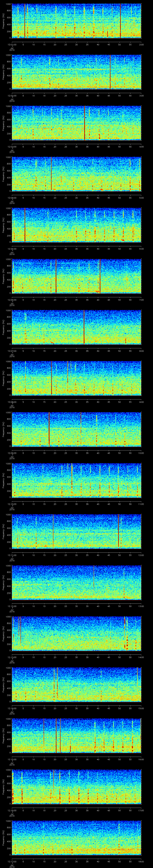Open the spectrogram panel starting at 12:02:00
This screenshot has height=868, width=153.
[x=77, y=72]
